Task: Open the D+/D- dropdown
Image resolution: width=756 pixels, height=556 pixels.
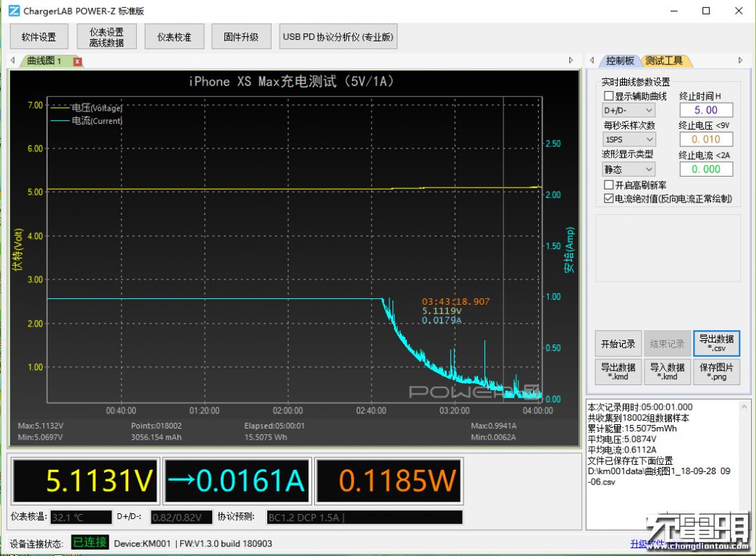Action: tap(629, 111)
